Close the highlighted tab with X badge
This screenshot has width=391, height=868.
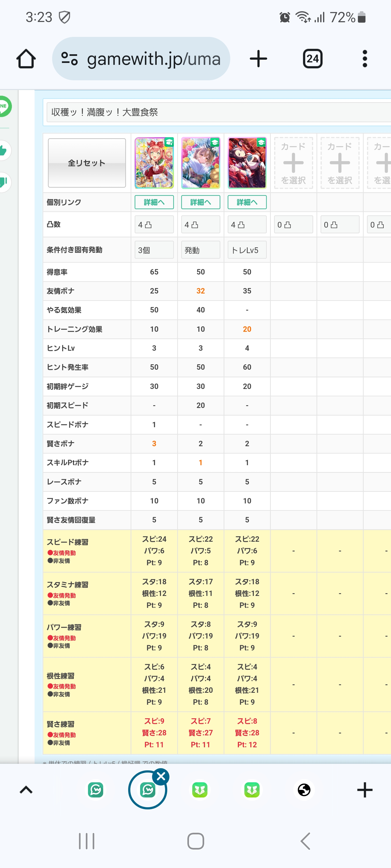coord(161,776)
